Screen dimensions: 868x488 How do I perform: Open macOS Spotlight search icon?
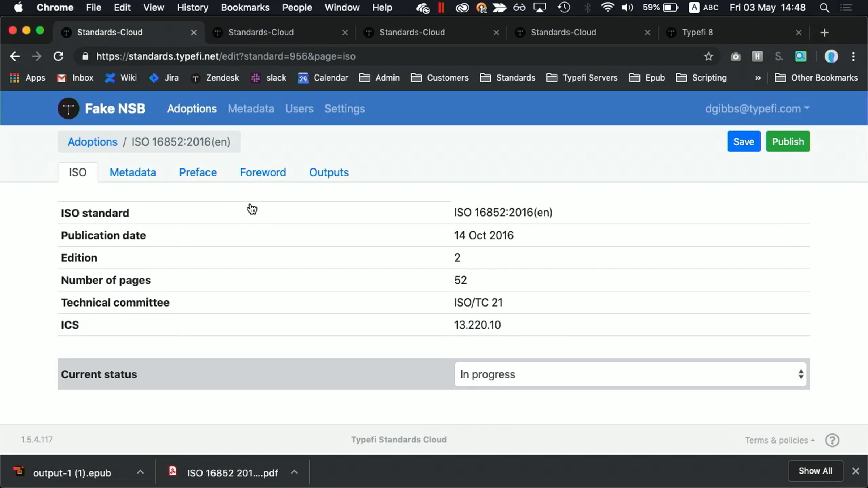824,8
